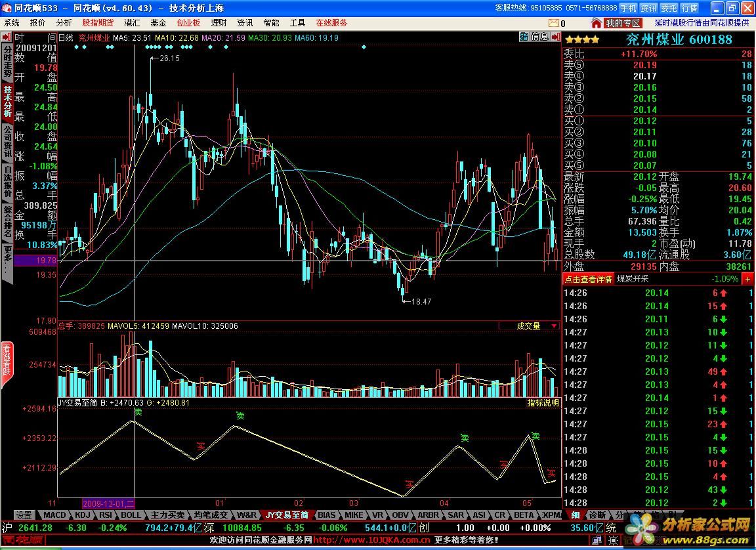Open the 股指期货 menu
756x550 pixels.
[x=98, y=23]
